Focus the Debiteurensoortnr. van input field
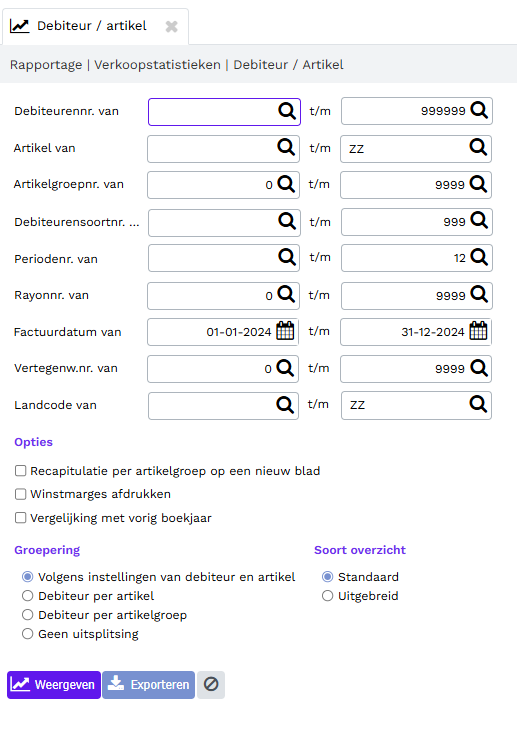 pos(213,222)
